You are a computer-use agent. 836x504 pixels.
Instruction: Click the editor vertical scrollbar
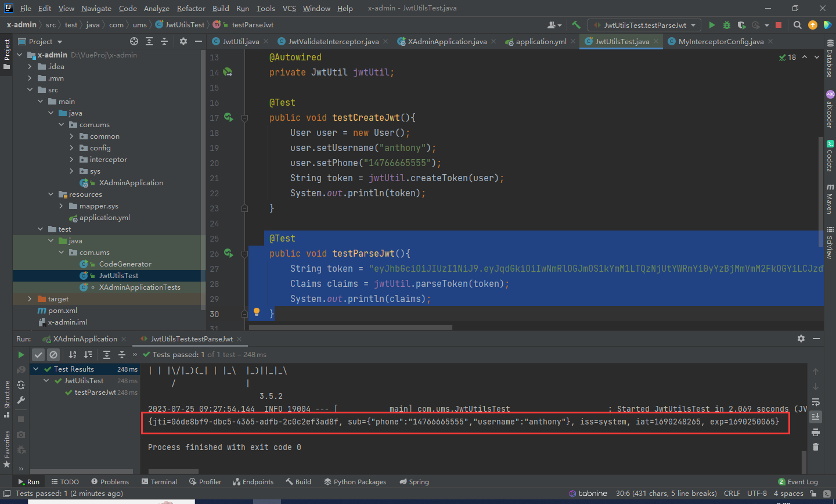point(820,192)
